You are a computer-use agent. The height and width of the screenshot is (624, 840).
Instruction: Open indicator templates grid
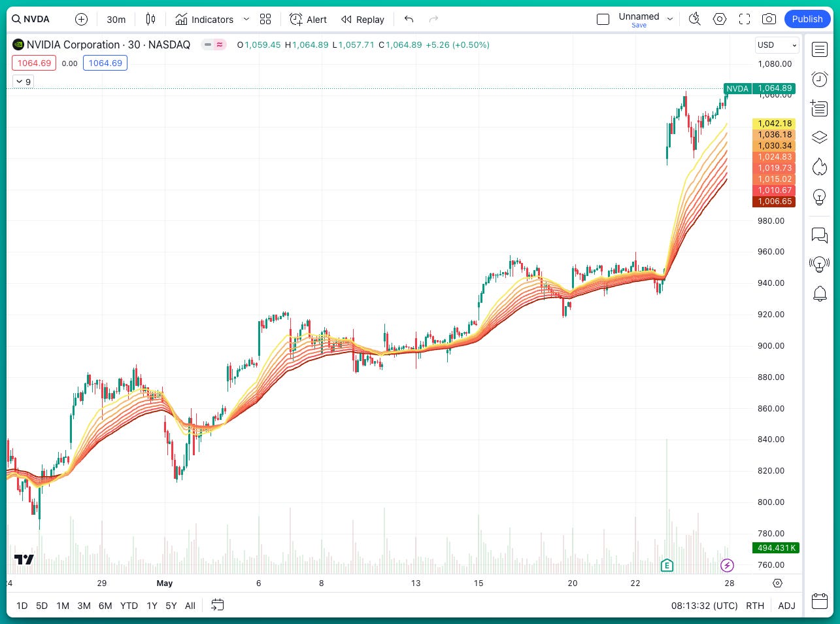[265, 19]
